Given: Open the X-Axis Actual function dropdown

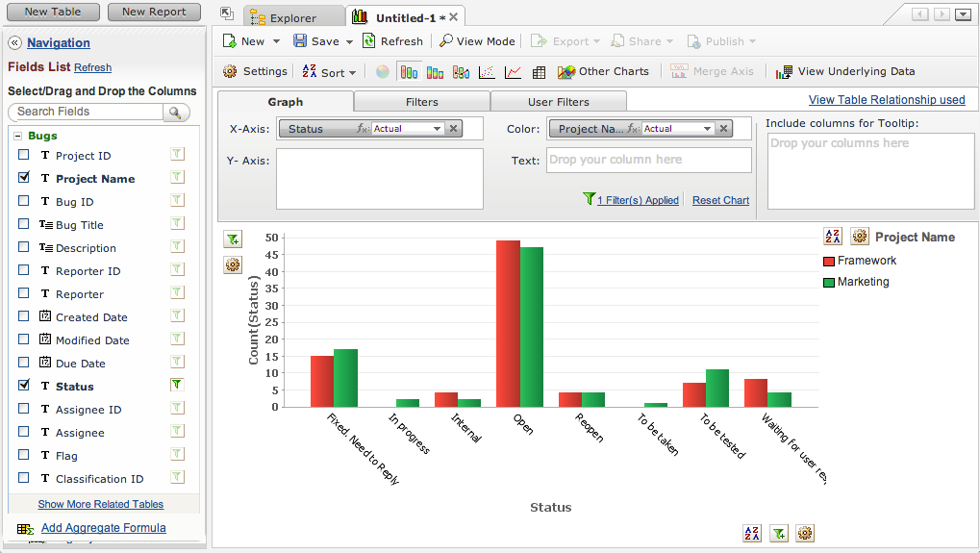Looking at the screenshot, I should tap(437, 129).
